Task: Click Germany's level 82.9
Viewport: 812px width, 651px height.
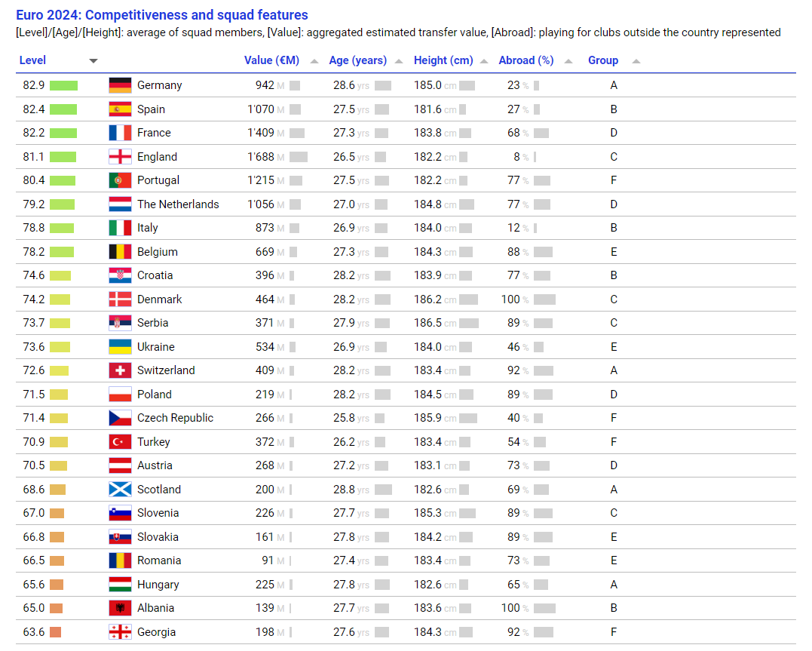Action: [x=34, y=85]
